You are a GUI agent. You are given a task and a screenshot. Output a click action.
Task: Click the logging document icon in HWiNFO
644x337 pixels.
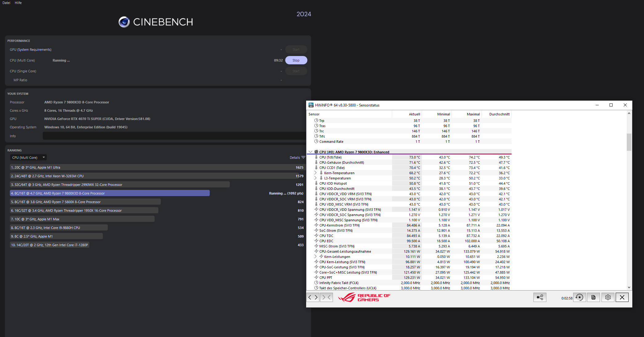tap(593, 297)
